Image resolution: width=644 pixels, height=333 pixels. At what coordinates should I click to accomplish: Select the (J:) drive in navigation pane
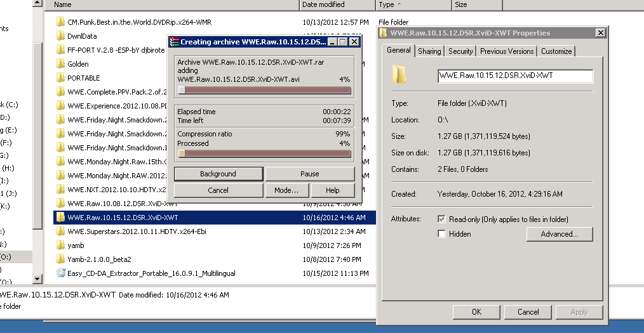point(8,193)
